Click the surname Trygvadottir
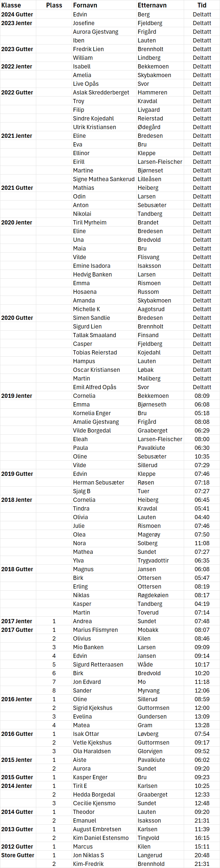 click(x=153, y=560)
